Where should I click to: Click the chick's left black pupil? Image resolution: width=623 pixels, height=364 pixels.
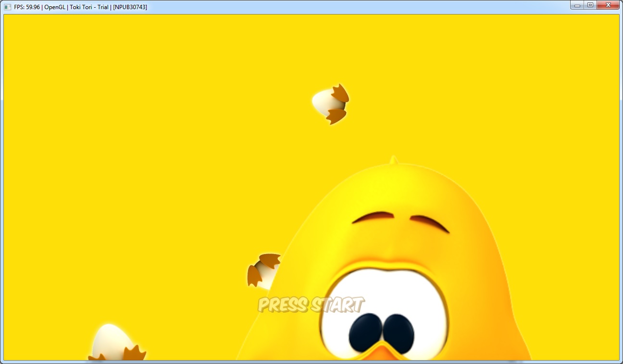[366, 332]
